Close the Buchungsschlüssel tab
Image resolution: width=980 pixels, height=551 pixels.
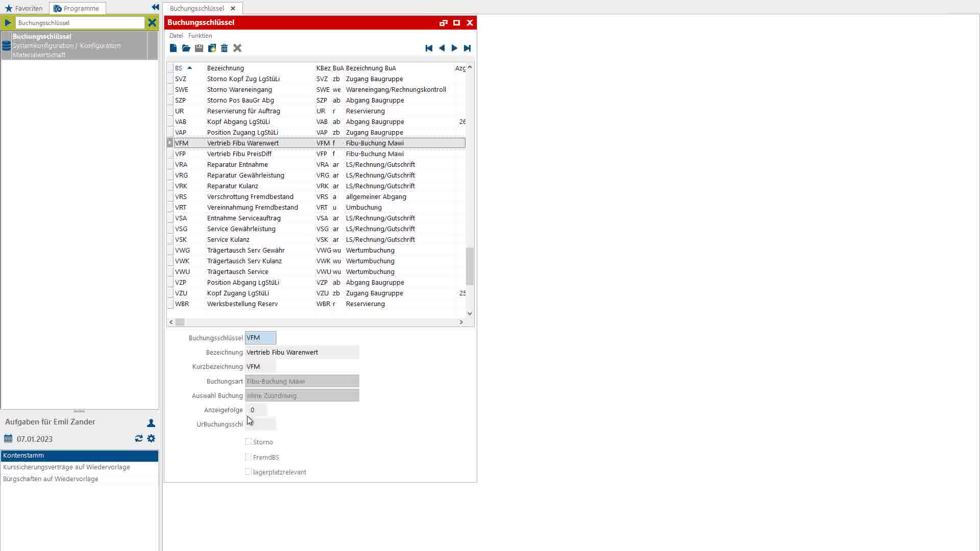pos(233,8)
